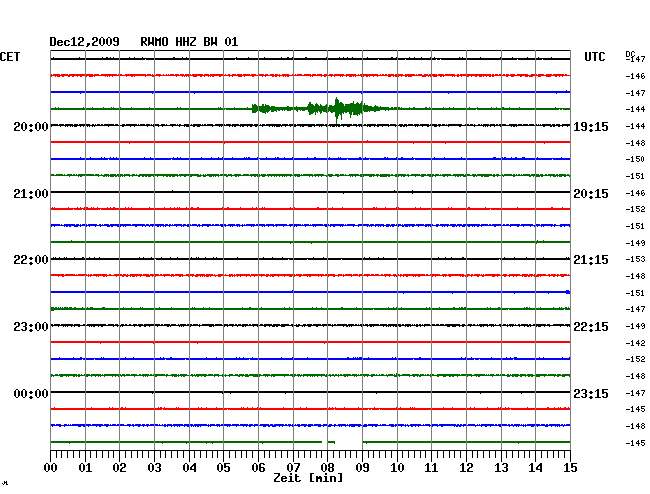Screen dimensions: 650x494
Task: Click the DC offset value -142
Action: coord(635,343)
